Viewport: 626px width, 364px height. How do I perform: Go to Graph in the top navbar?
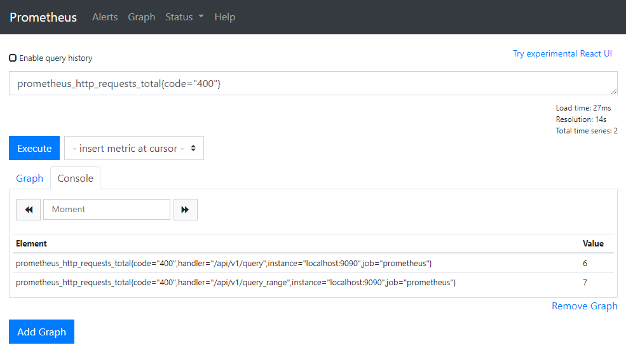141,17
